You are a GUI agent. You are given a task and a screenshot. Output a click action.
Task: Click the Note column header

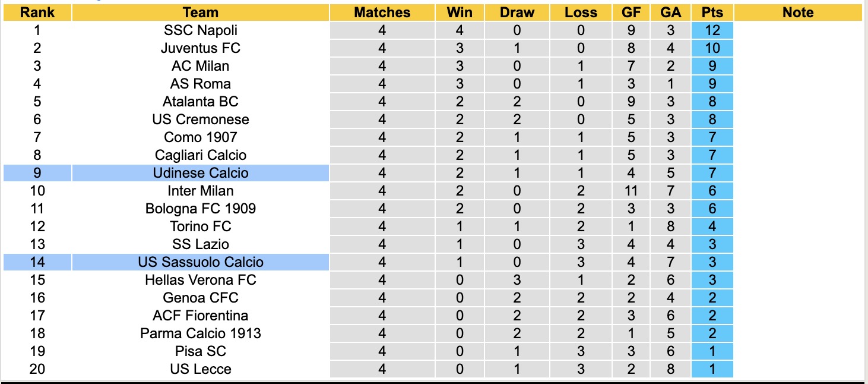[798, 12]
